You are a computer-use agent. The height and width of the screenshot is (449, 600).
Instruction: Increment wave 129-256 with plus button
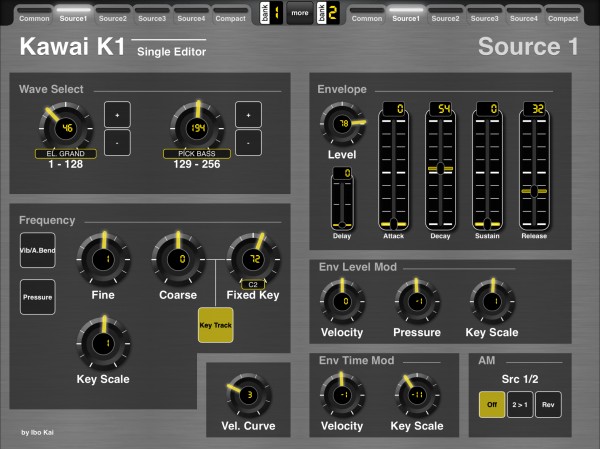click(x=248, y=114)
